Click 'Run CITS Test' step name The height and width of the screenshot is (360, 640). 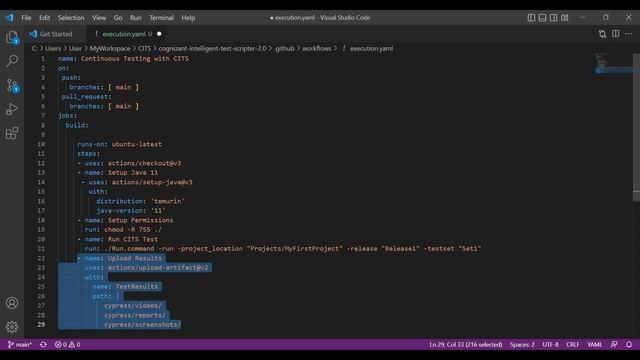[133, 239]
